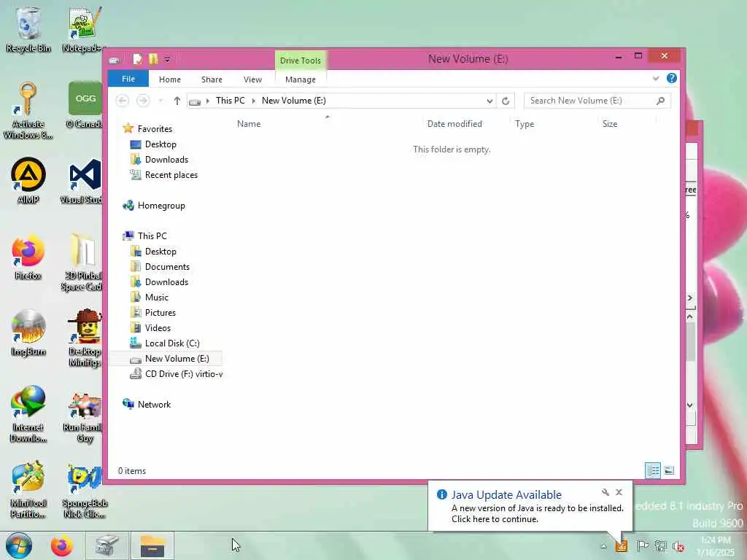The width and height of the screenshot is (747, 560).
Task: Open the SpongeBob Nick Click shortcut
Action: click(84, 491)
